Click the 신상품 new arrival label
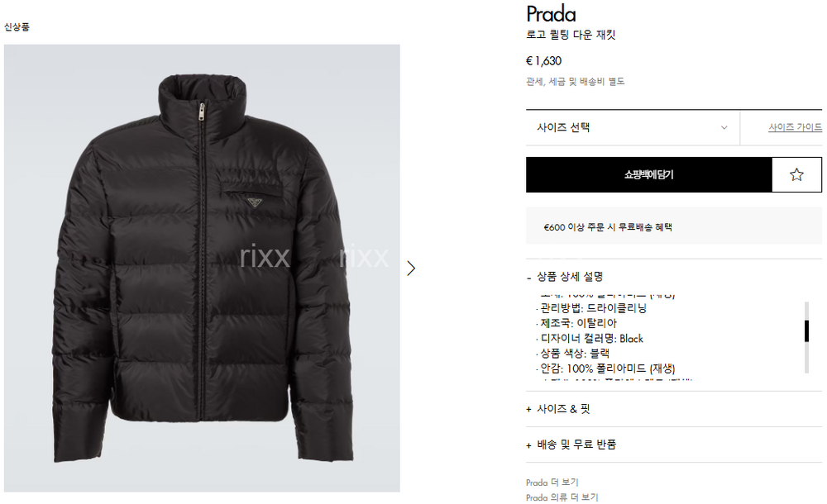Image resolution: width=827 pixels, height=504 pixels. point(17,26)
